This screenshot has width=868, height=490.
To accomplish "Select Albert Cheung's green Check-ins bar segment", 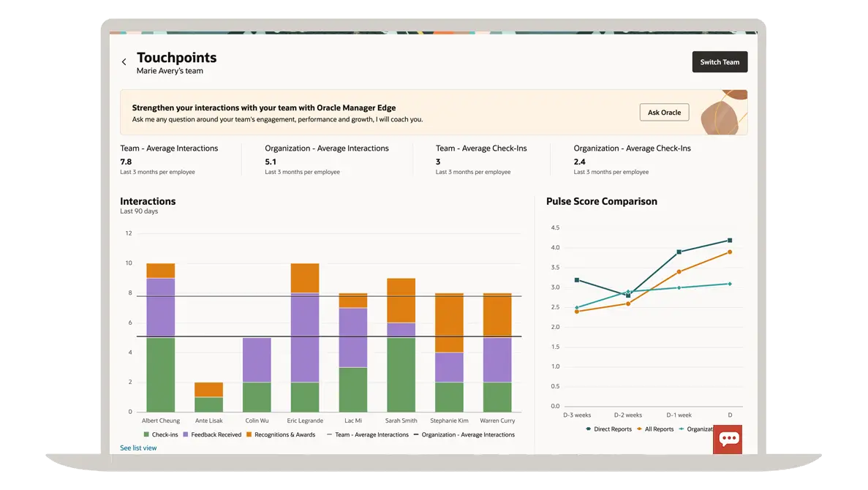I will tap(160, 374).
